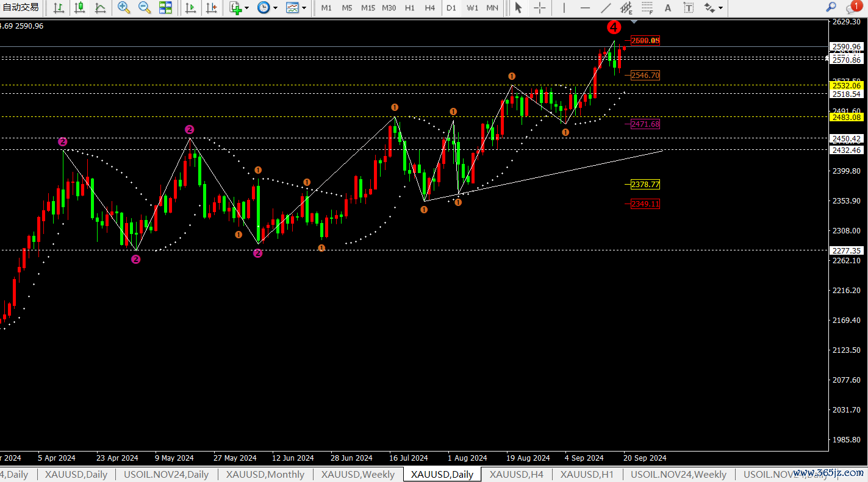Open the add indicators dropdown
This screenshot has width=868, height=482.
click(x=239, y=8)
